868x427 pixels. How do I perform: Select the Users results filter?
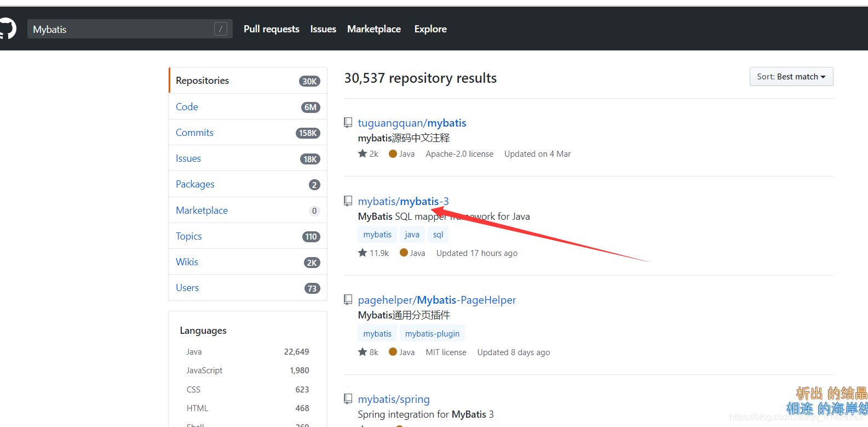(248, 288)
